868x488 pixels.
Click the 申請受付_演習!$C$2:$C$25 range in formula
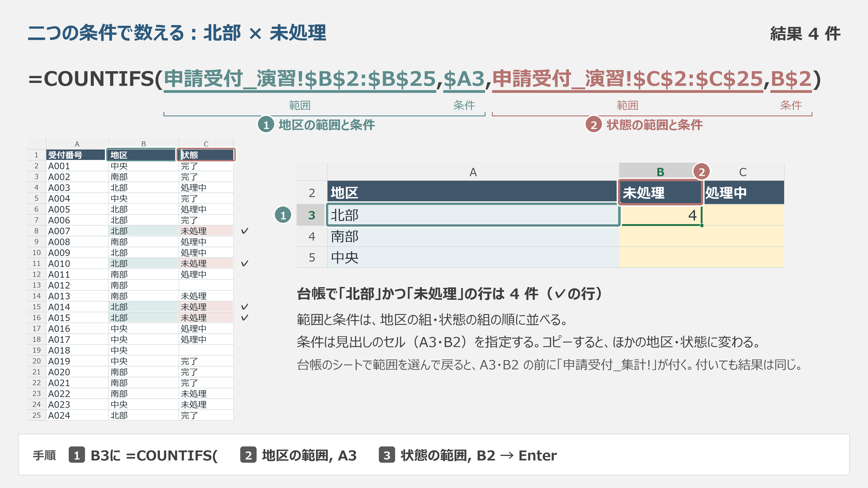[627, 79]
